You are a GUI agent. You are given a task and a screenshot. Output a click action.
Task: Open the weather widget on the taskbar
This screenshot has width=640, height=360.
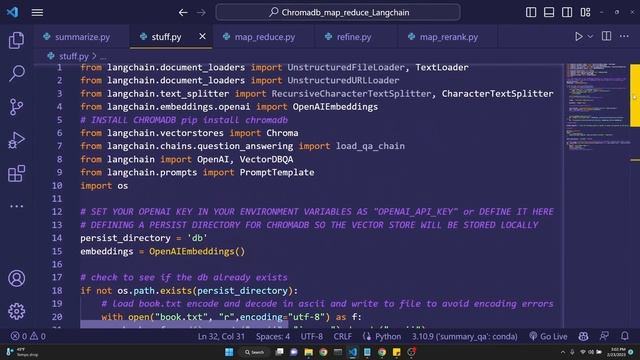[21, 352]
